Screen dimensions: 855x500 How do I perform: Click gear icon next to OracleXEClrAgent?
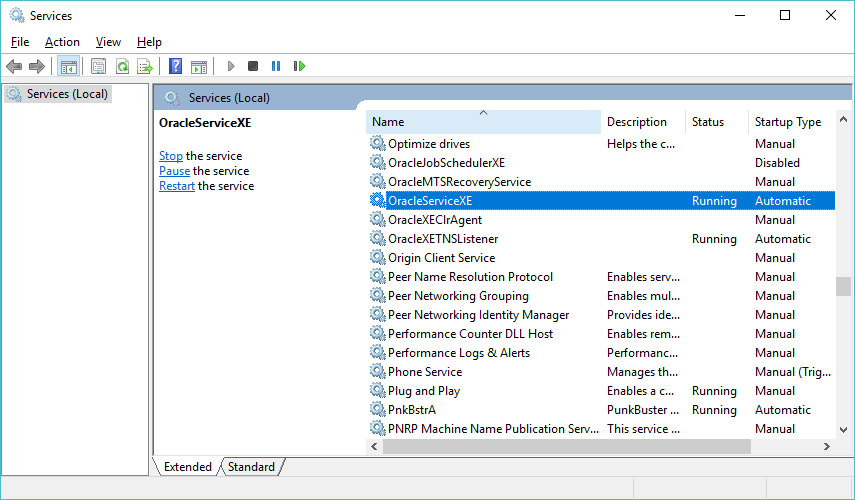pos(377,219)
